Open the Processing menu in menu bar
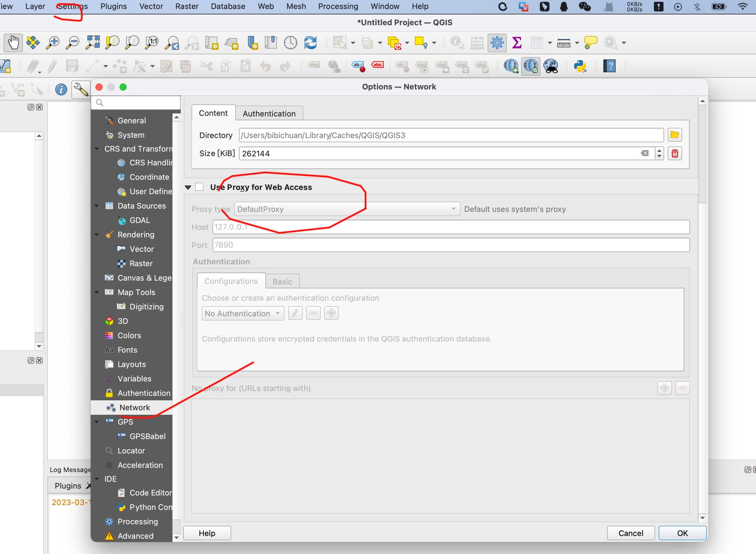 tap(338, 6)
